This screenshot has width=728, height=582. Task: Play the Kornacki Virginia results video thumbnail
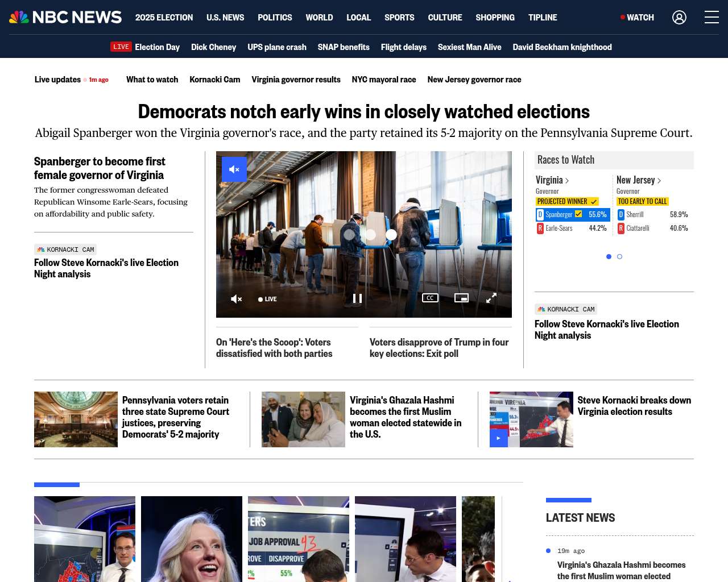point(499,438)
